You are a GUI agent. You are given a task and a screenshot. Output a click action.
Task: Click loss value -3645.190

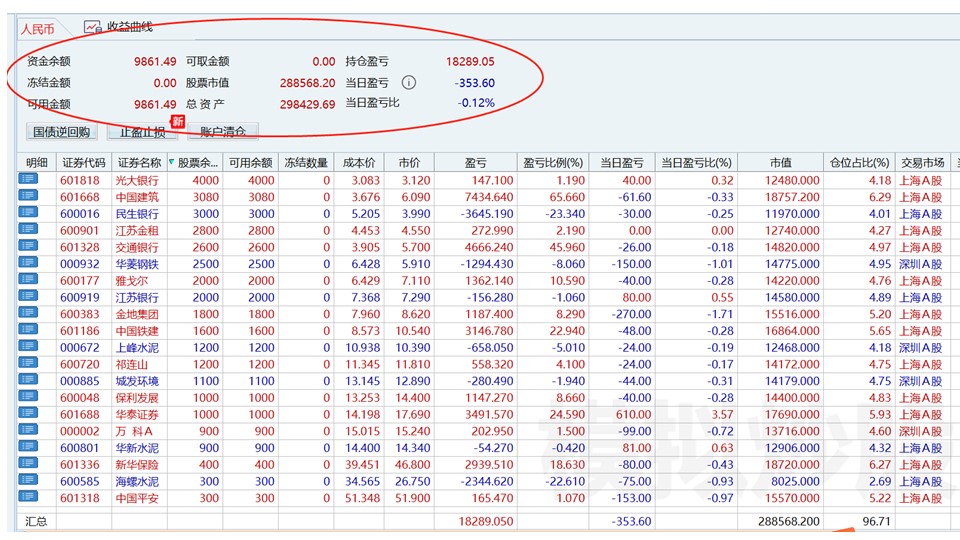click(x=487, y=214)
